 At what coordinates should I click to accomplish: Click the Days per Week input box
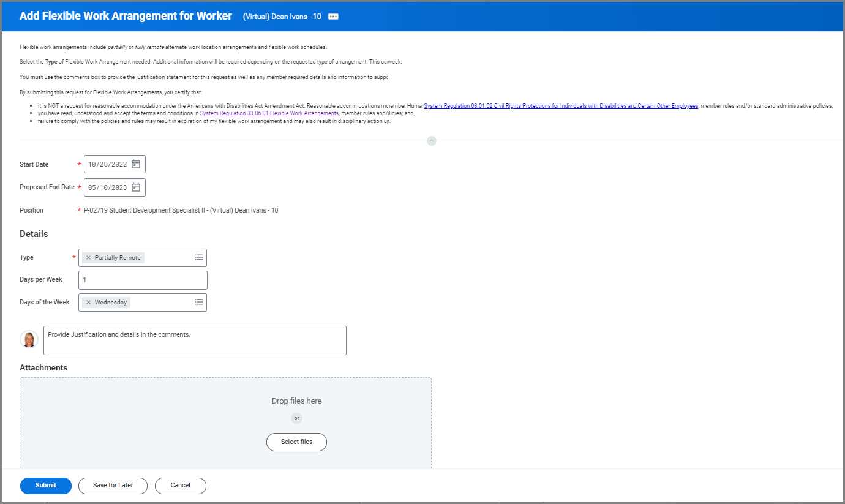click(x=143, y=280)
